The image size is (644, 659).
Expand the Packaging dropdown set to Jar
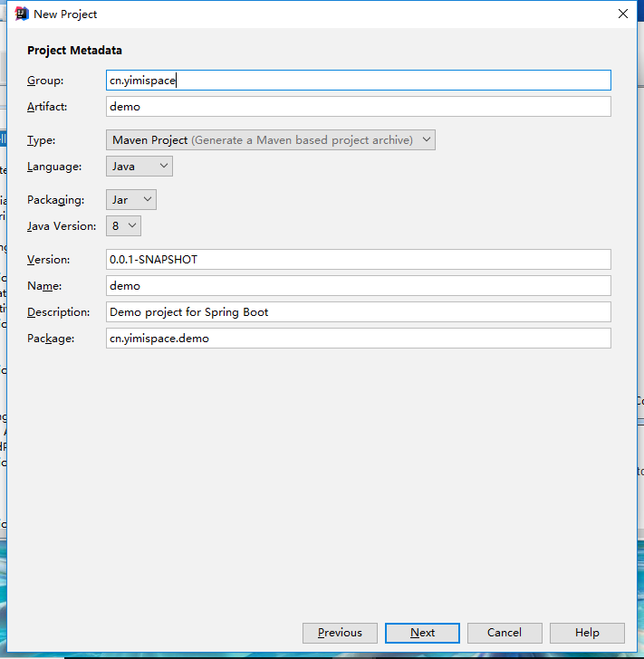(x=131, y=200)
